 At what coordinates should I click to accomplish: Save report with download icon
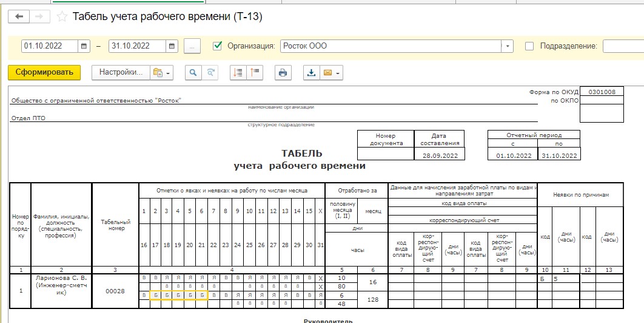tap(311, 72)
